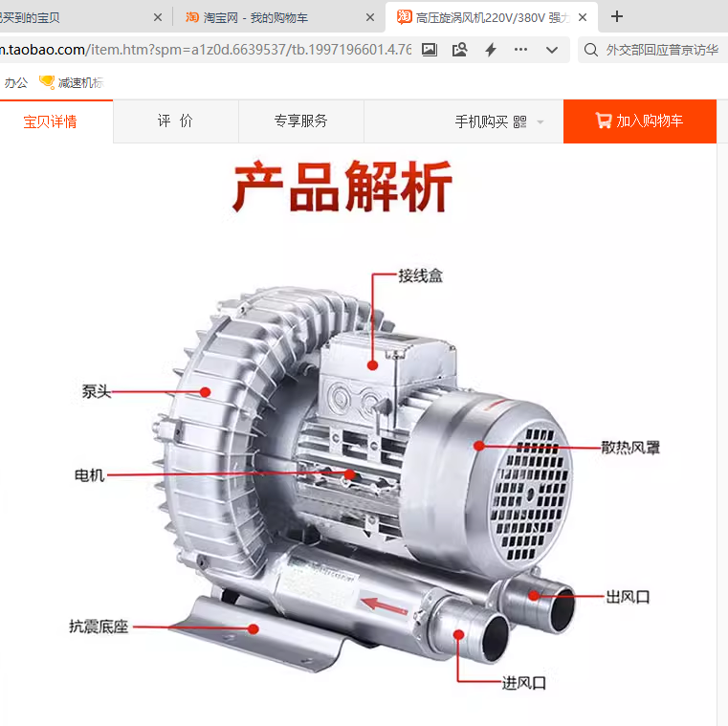Open the three-dot more options icon

(x=521, y=50)
